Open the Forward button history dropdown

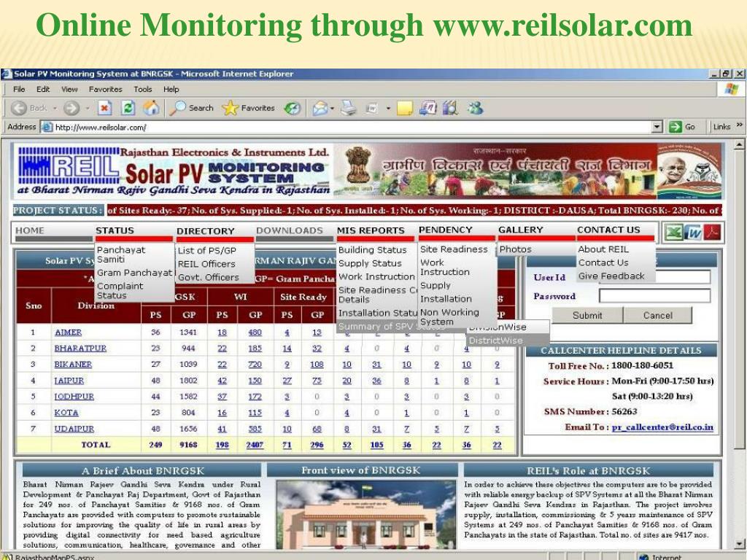pos(88,109)
